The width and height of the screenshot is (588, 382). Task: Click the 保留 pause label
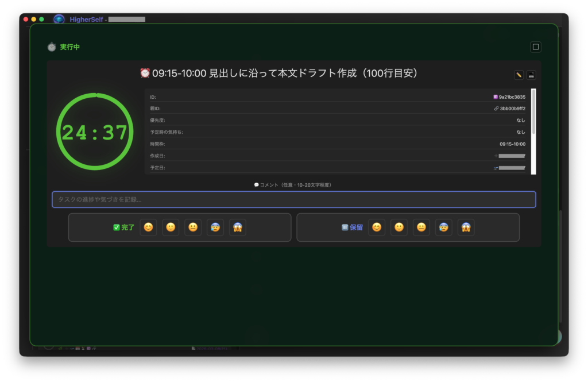point(353,227)
